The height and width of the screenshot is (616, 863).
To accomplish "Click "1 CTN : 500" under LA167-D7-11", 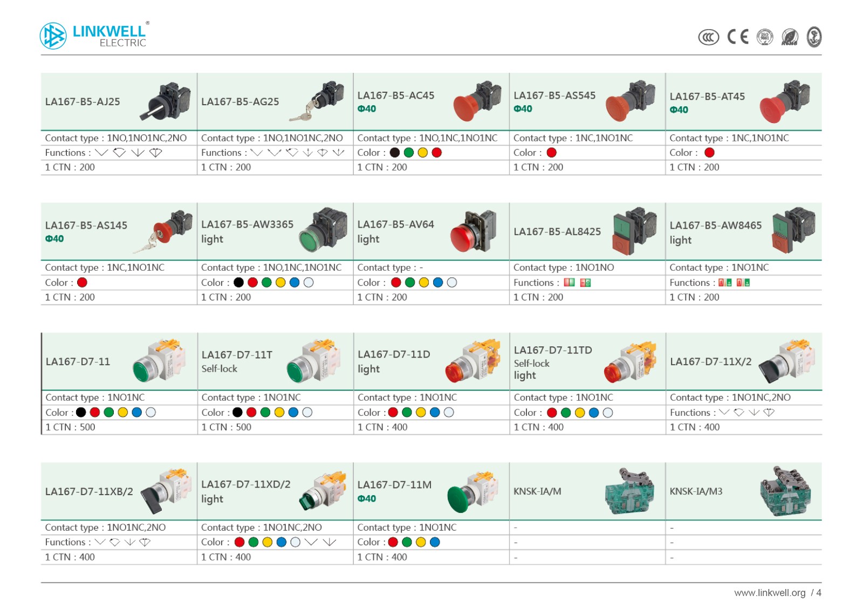I will [70, 427].
